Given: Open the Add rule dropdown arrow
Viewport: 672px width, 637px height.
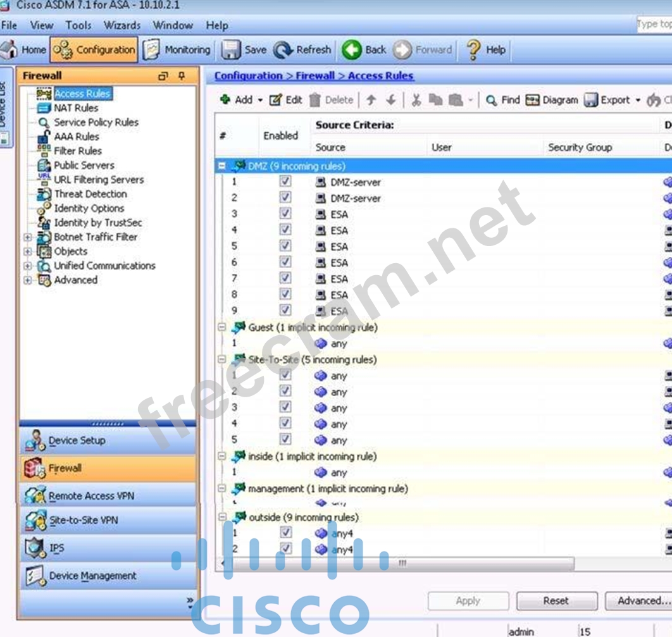Looking at the screenshot, I should tap(260, 100).
